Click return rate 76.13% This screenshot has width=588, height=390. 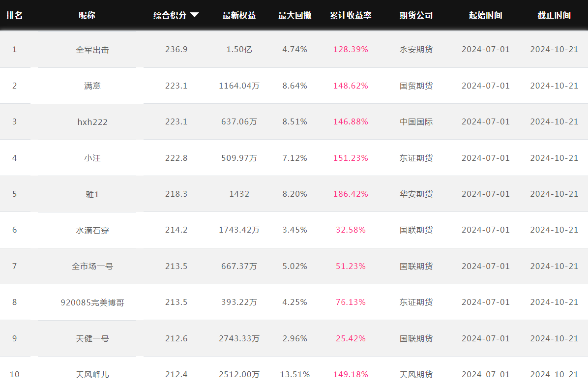351,302
